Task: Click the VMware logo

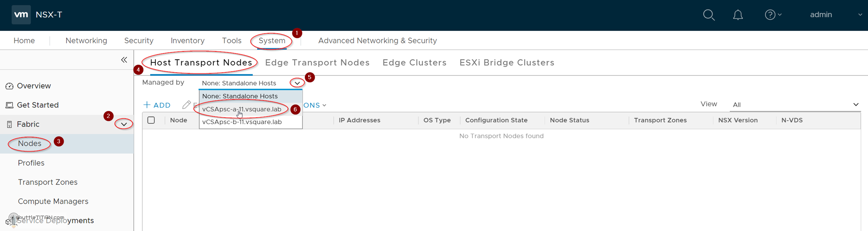Action: coord(21,14)
